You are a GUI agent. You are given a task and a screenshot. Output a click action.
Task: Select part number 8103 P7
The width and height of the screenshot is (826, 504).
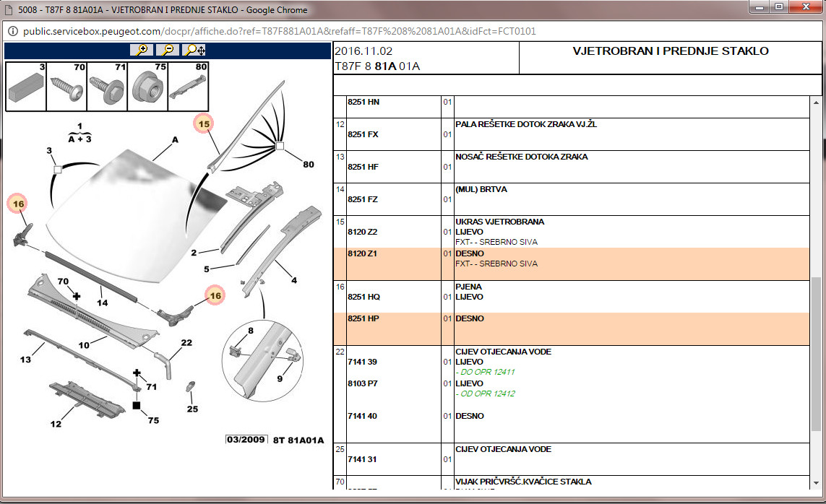click(x=363, y=383)
